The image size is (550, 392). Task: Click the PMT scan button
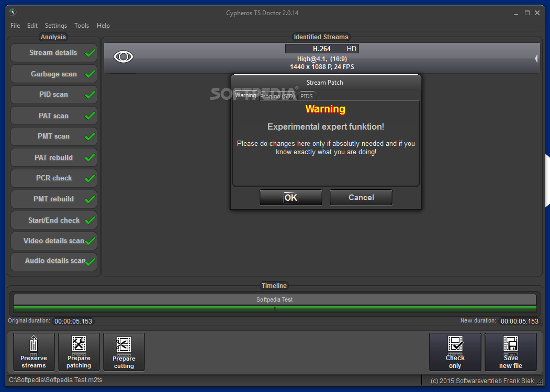click(x=54, y=136)
